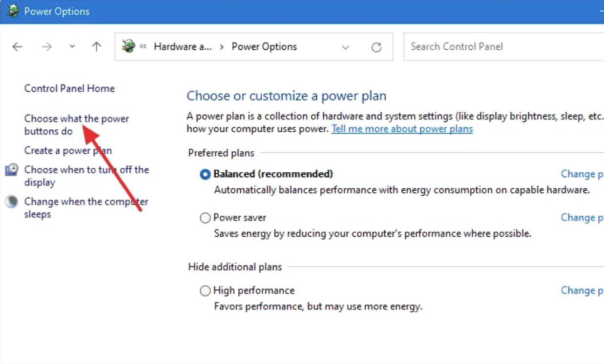Select the Power saver plan
Image resolution: width=604 pixels, height=364 pixels.
pos(205,218)
